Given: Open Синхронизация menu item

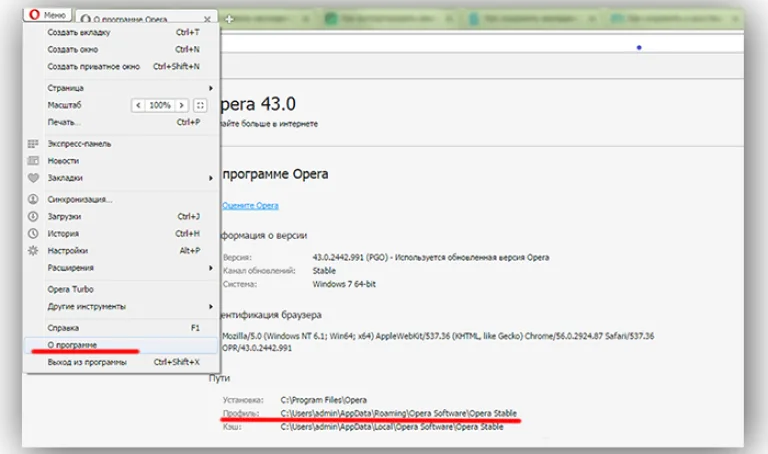Looking at the screenshot, I should pyautogui.click(x=122, y=199).
